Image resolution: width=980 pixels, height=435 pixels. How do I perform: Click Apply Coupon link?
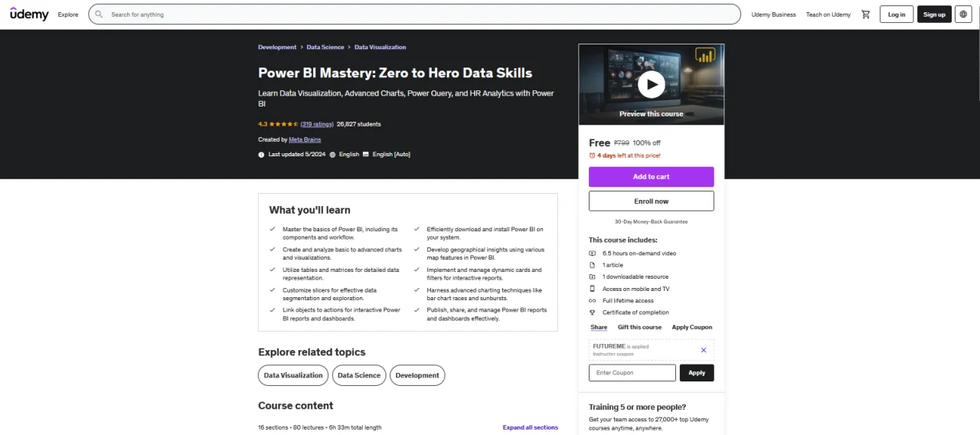click(692, 327)
